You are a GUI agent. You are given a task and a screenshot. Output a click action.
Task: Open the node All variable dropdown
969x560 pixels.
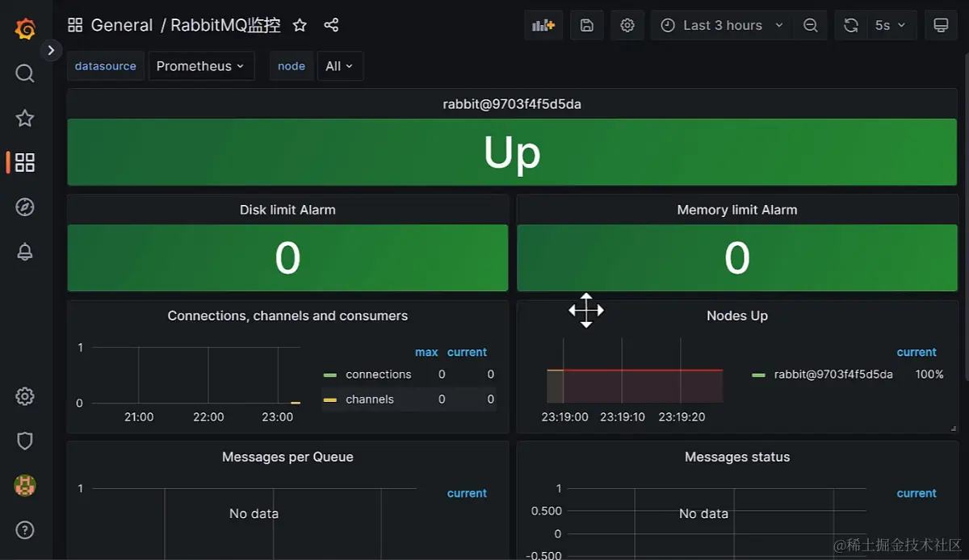click(x=340, y=66)
